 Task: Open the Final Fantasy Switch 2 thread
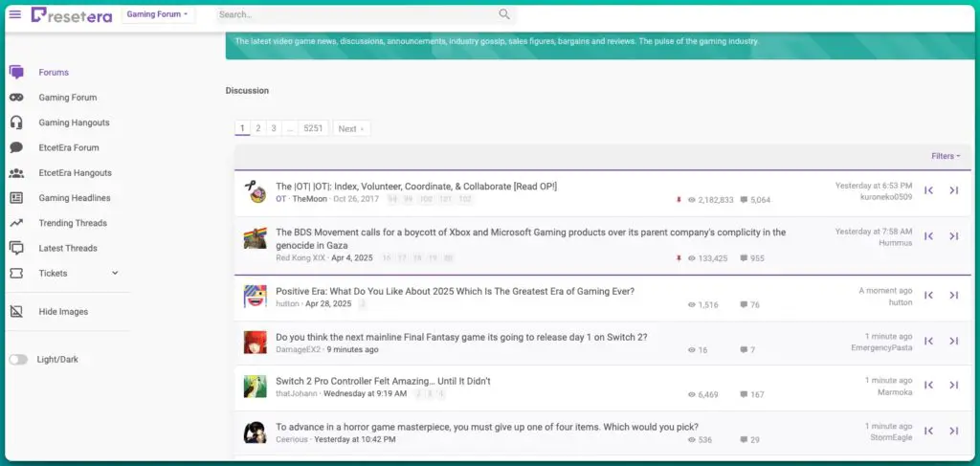tap(461, 338)
